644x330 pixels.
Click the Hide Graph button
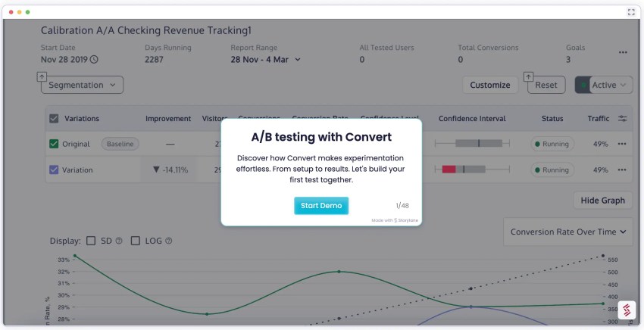click(x=602, y=201)
